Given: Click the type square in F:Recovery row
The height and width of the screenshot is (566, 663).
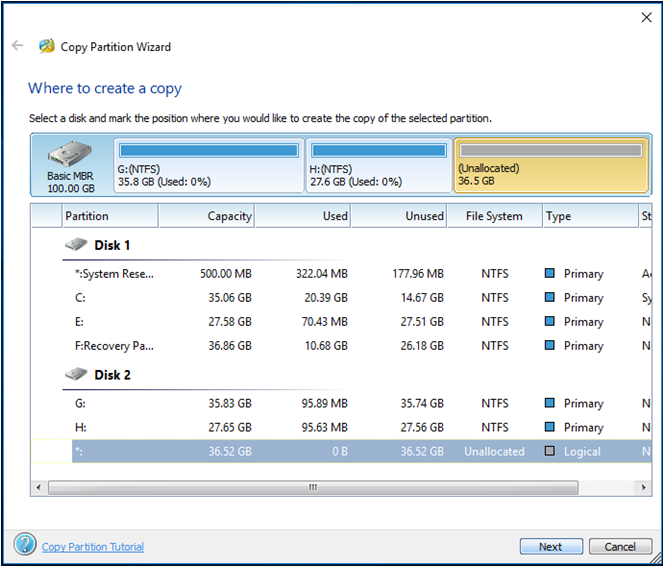Looking at the screenshot, I should pyautogui.click(x=549, y=345).
